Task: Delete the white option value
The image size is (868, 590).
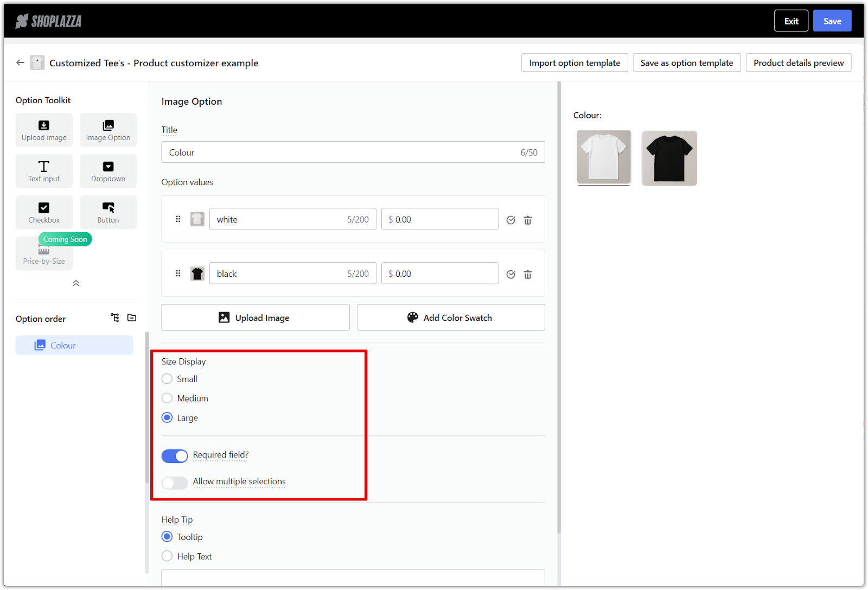Action: coord(528,220)
